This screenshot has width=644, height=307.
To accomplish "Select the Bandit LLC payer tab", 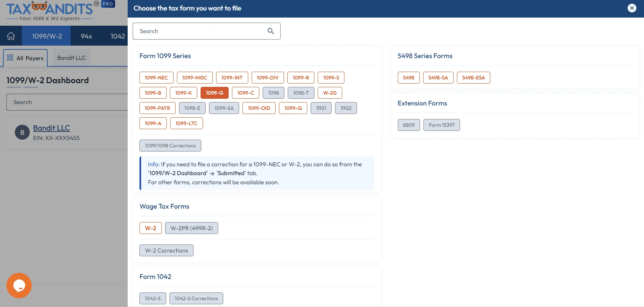I will pyautogui.click(x=72, y=58).
